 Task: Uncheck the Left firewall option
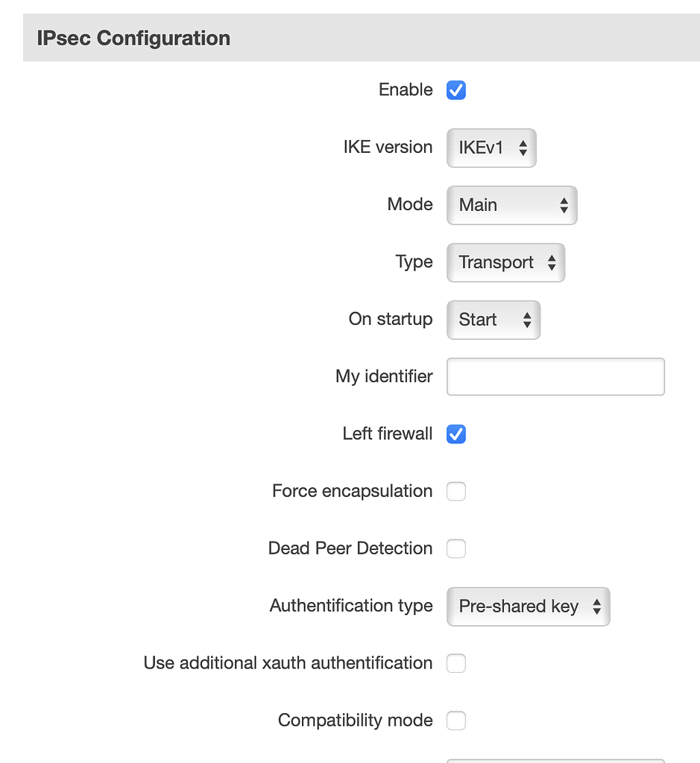coord(455,434)
